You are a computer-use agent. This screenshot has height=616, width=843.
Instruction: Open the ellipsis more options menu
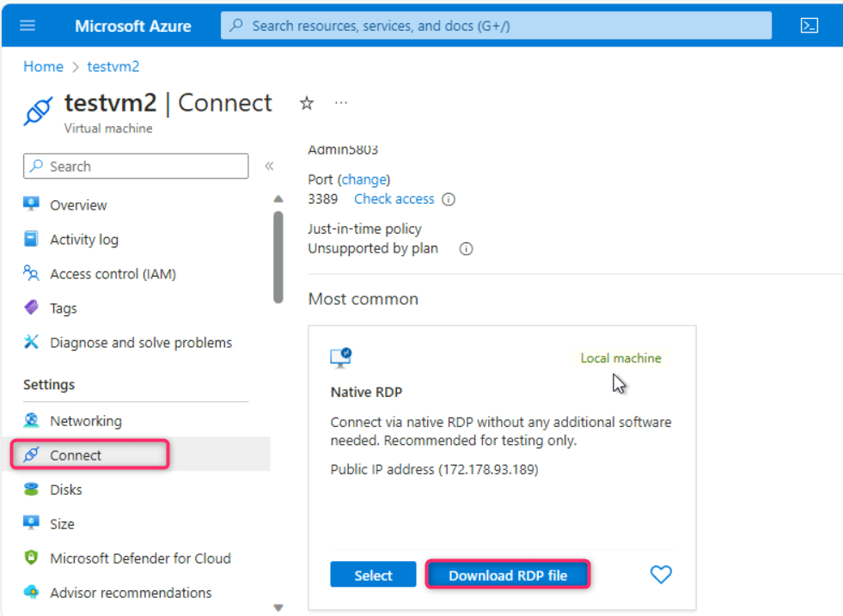coord(341,103)
